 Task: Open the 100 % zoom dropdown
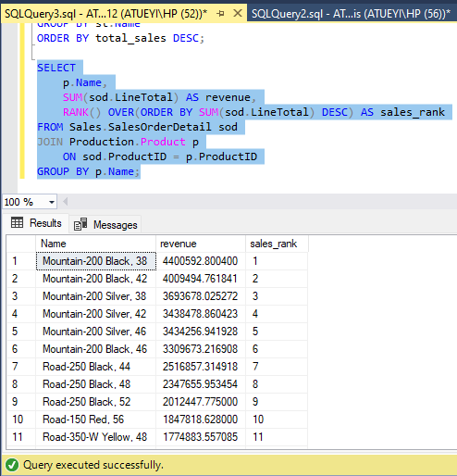(52, 202)
